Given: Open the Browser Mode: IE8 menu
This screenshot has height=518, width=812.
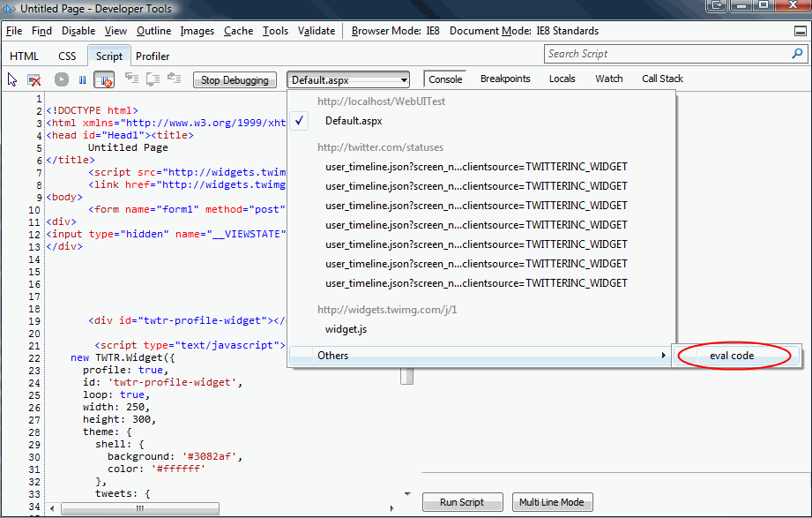Looking at the screenshot, I should click(x=396, y=31).
